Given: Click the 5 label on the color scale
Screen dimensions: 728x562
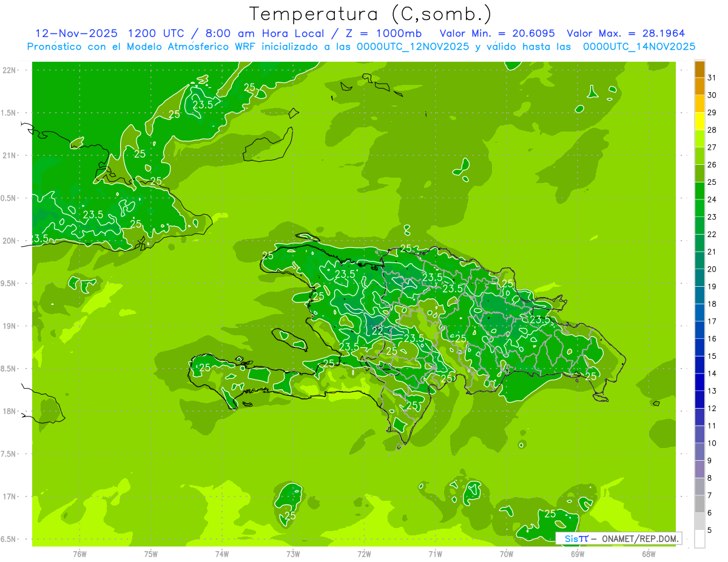Looking at the screenshot, I should tap(710, 530).
